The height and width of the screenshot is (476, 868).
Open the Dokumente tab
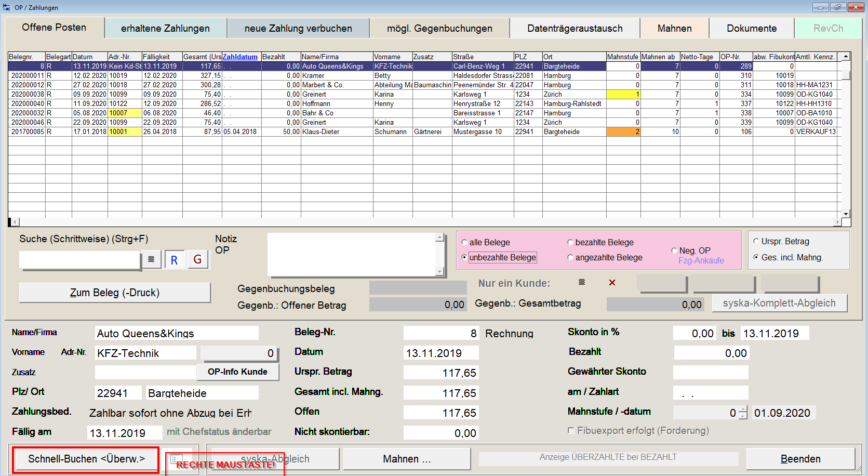click(752, 28)
